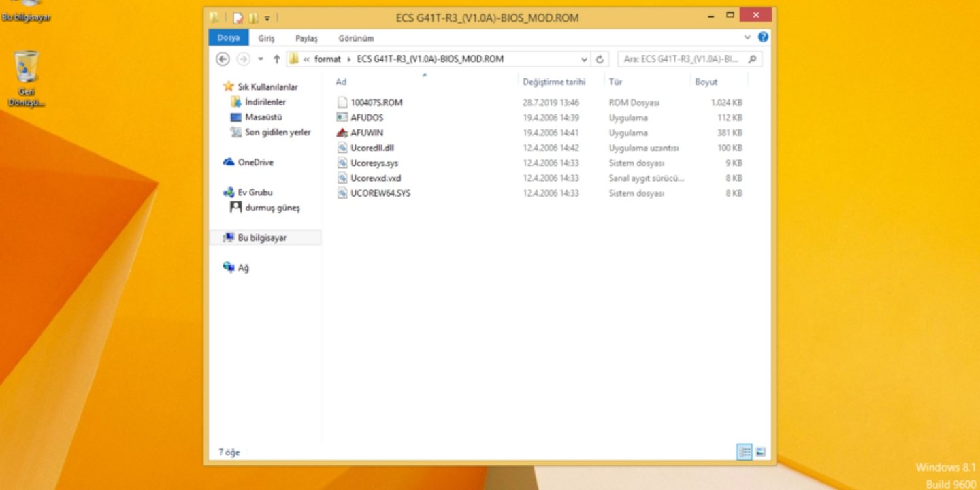The image size is (980, 490).
Task: Click the Forward arrow button
Action: (243, 59)
